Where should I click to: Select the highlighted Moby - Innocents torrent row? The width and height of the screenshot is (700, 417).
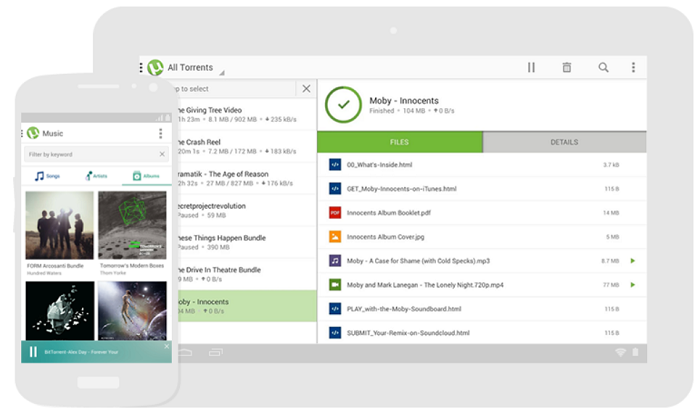(x=246, y=306)
